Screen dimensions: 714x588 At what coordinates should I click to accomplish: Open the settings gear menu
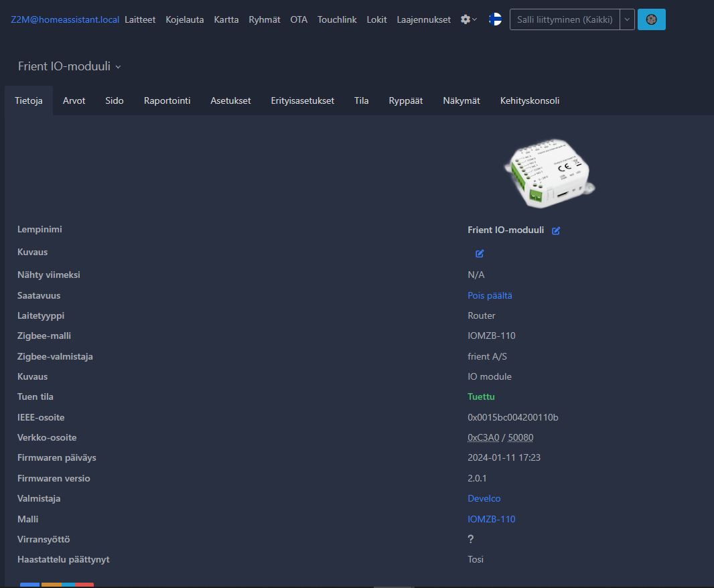point(468,19)
